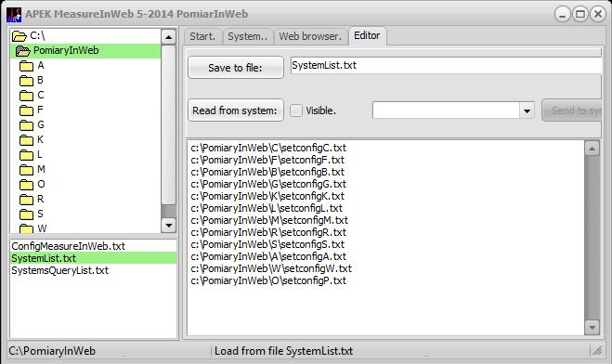This screenshot has height=364, width=612.
Task: Click editor text area scroll down arrow
Action: 592,328
